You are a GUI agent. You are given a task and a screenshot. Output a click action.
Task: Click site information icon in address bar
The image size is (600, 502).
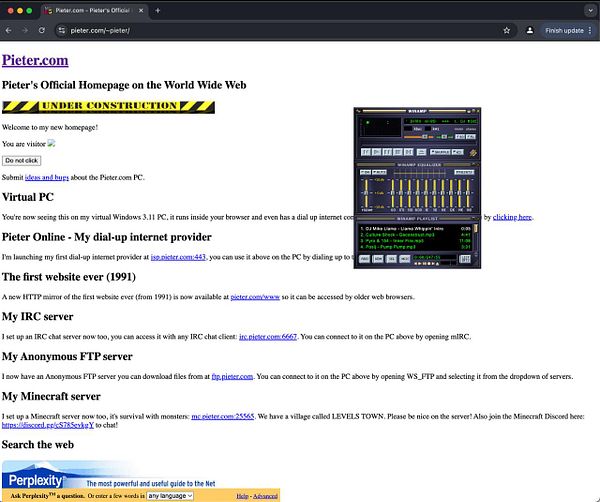[61, 30]
